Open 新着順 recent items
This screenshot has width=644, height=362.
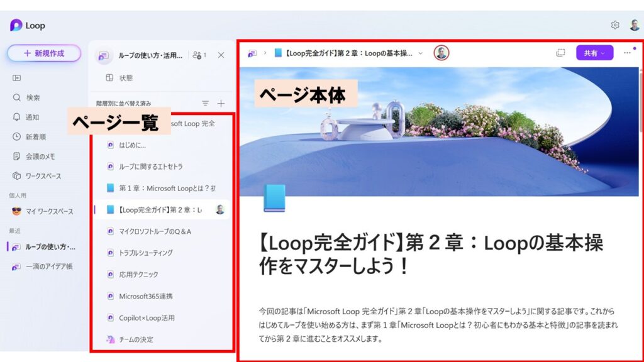[x=35, y=136]
